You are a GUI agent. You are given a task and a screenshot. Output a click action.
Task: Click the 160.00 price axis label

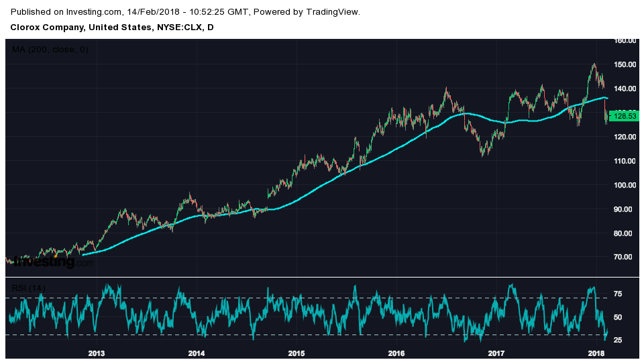(x=625, y=41)
